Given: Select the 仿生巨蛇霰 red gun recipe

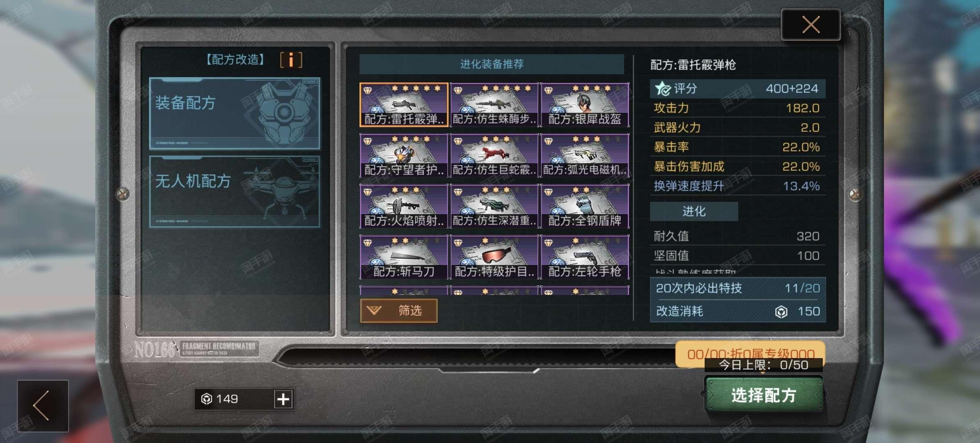Looking at the screenshot, I should tap(494, 155).
